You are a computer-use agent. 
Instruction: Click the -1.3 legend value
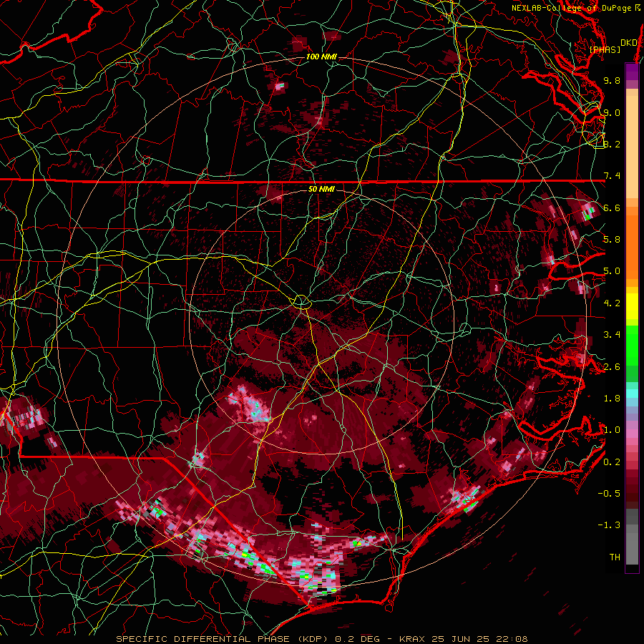(609, 525)
